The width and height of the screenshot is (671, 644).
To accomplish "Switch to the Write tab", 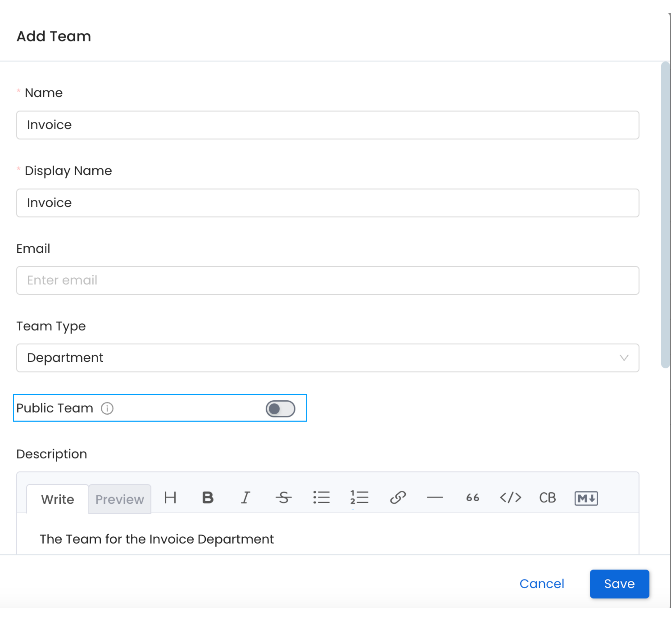I will point(58,499).
